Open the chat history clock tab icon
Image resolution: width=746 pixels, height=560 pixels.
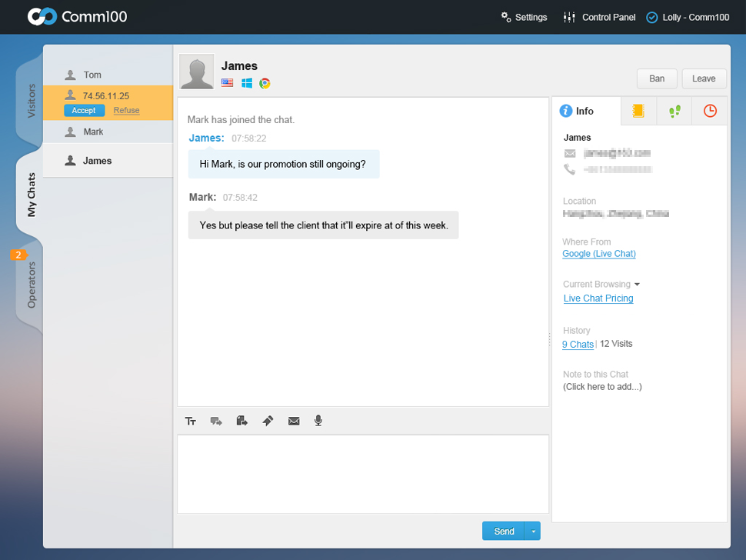[x=709, y=111]
